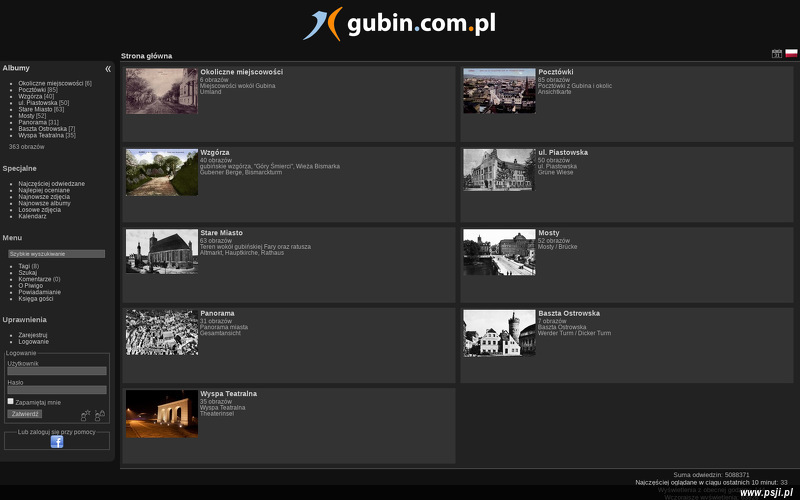
Task: Open Najnowsze albumy
Action: click(x=44, y=203)
